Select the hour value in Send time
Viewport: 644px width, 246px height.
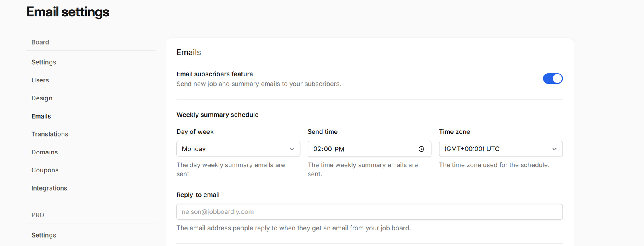(317, 149)
